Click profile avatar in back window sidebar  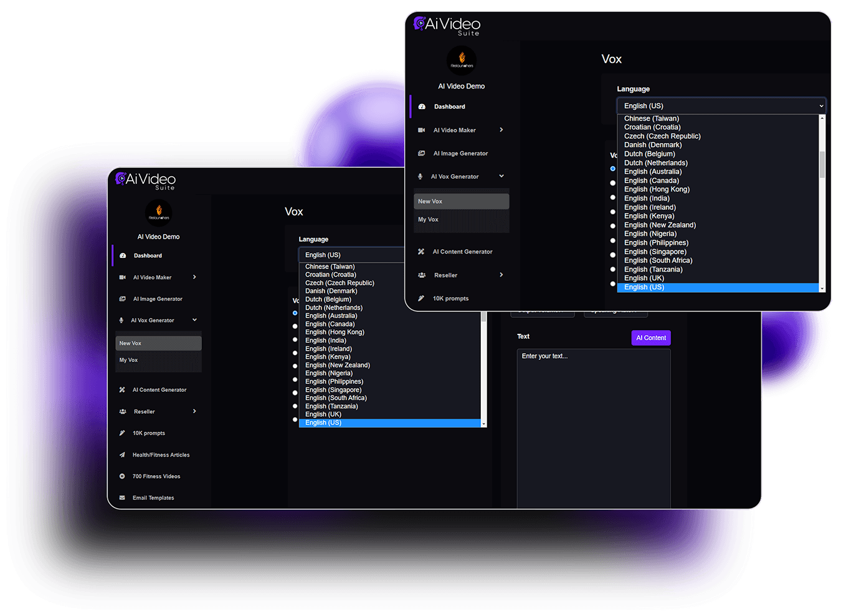click(159, 212)
